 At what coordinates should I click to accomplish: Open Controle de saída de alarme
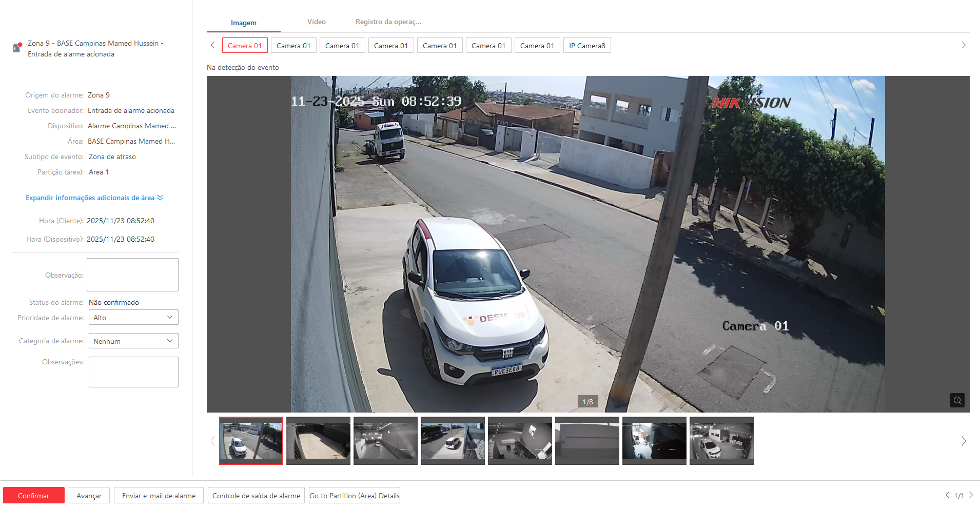pos(256,496)
